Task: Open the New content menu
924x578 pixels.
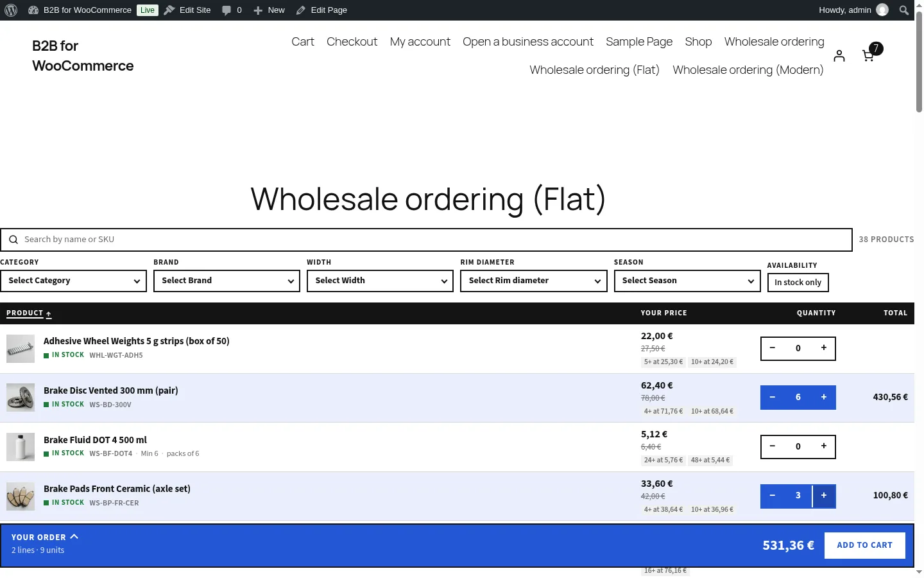Action: (269, 10)
